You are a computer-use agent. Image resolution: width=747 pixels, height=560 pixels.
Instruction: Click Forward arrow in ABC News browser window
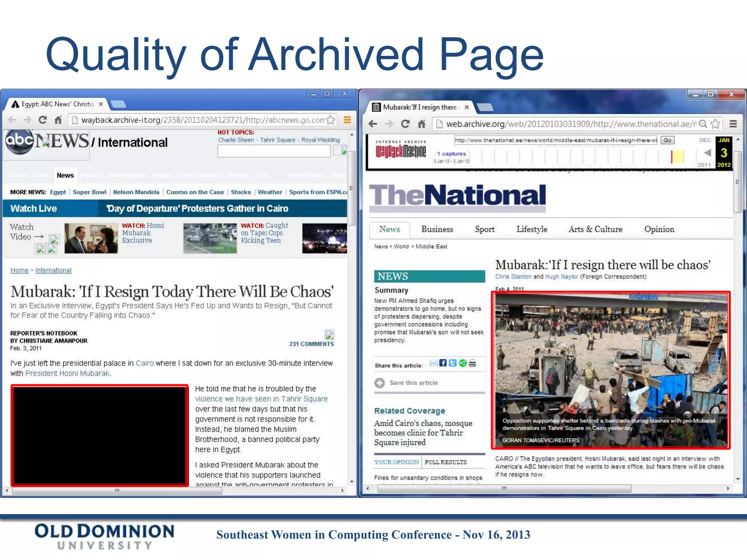click(x=27, y=120)
